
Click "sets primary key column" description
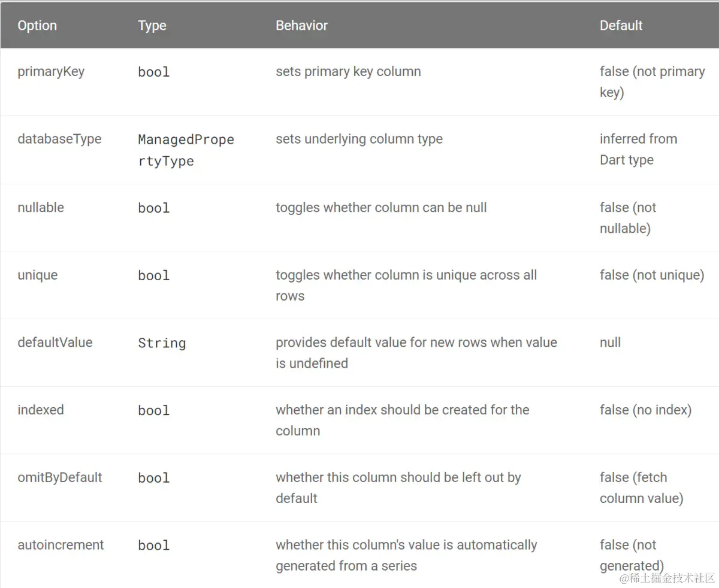[x=348, y=72]
